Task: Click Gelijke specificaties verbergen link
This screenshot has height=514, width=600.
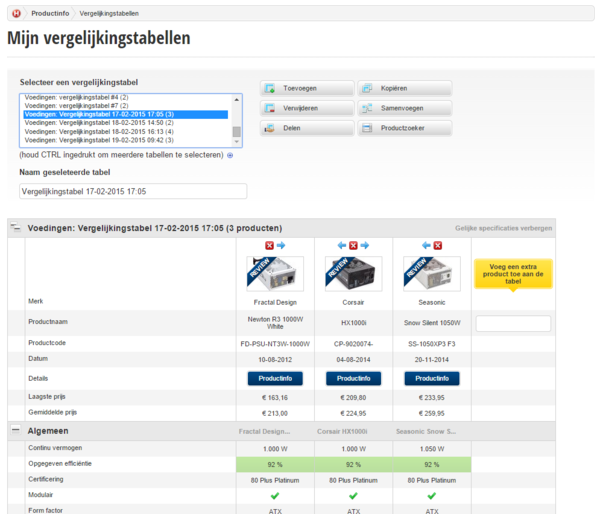Action: [503, 228]
